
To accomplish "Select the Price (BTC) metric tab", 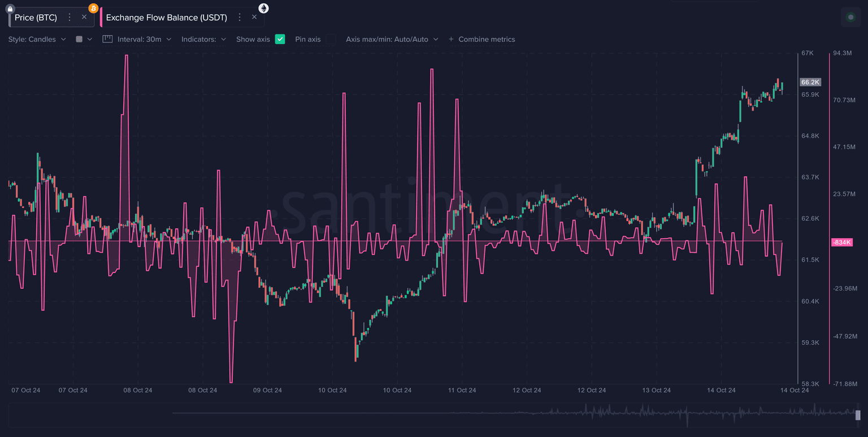I will click(36, 18).
